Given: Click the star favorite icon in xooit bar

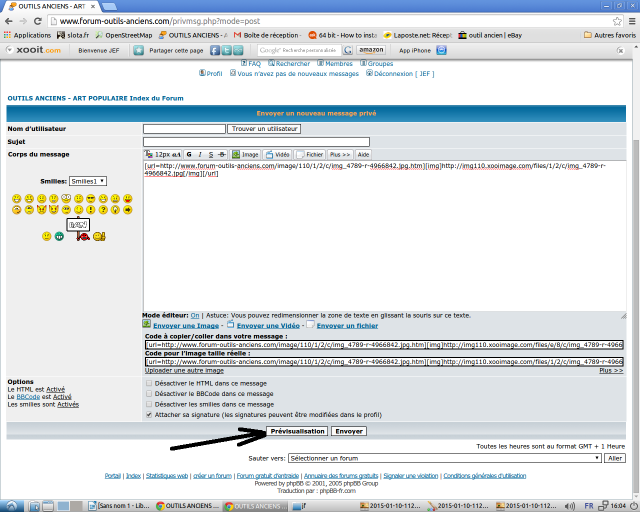Looking at the screenshot, I should pyautogui.click(x=139, y=50).
